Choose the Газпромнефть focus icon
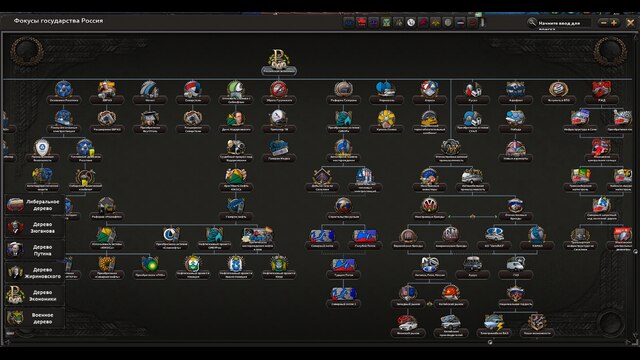The height and width of the screenshot is (360, 640). coord(236,206)
